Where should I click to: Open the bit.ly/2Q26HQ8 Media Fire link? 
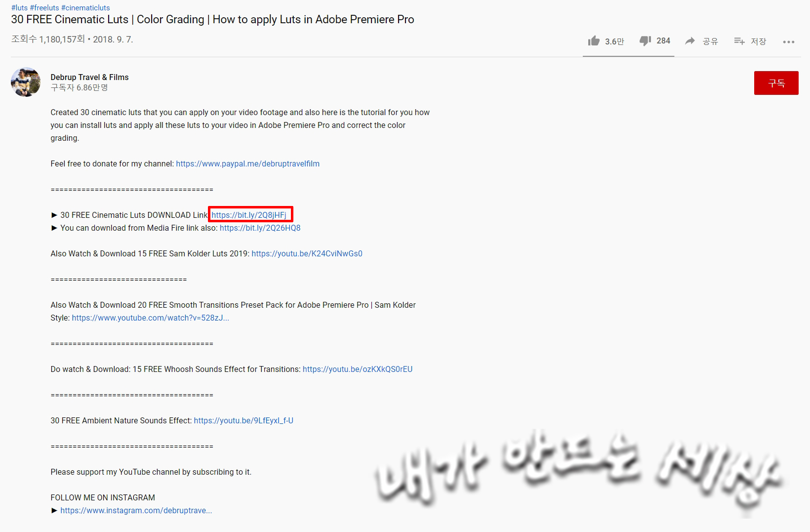[x=260, y=228]
